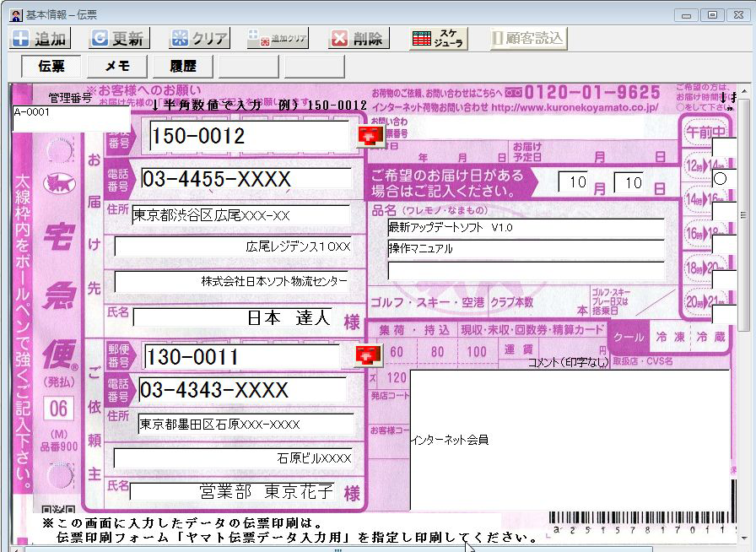Select the 午前中 delivery time box
The height and width of the screenshot is (552, 756).
click(x=724, y=147)
